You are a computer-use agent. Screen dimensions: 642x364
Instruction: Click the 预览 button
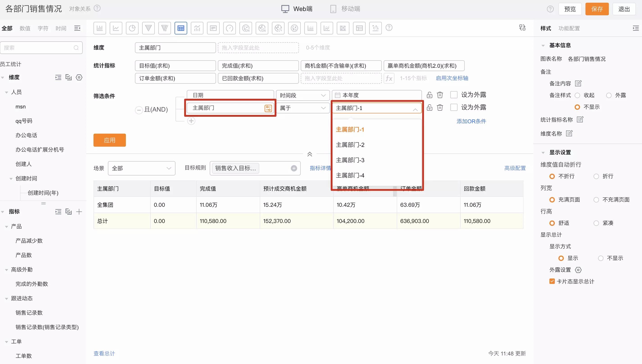click(570, 9)
